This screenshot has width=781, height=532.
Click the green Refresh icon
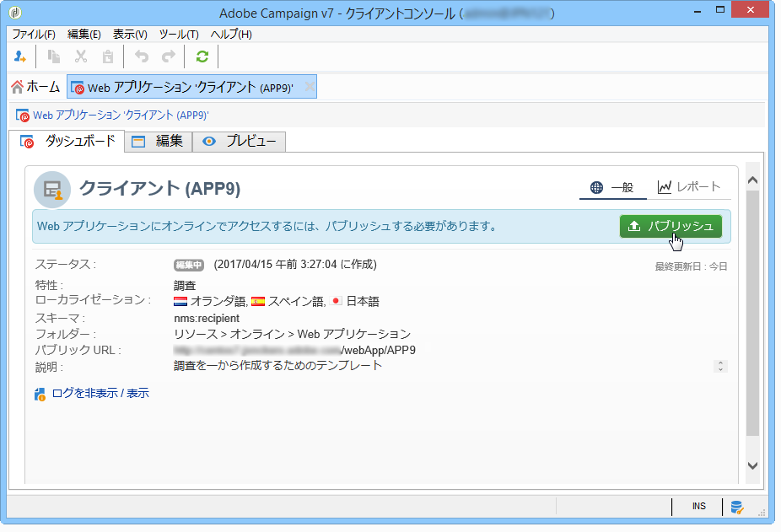point(202,56)
